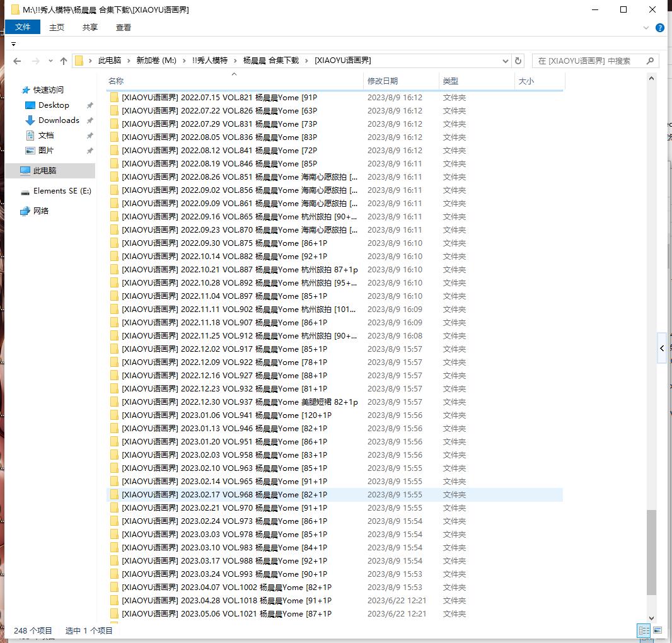Switch to large icons view layout
The image size is (672, 643).
click(658, 630)
